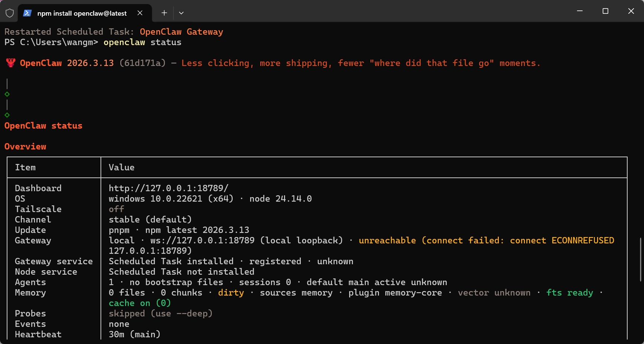This screenshot has width=644, height=344.
Task: Expand the new tab profile dropdown chevron
Action: [181, 13]
